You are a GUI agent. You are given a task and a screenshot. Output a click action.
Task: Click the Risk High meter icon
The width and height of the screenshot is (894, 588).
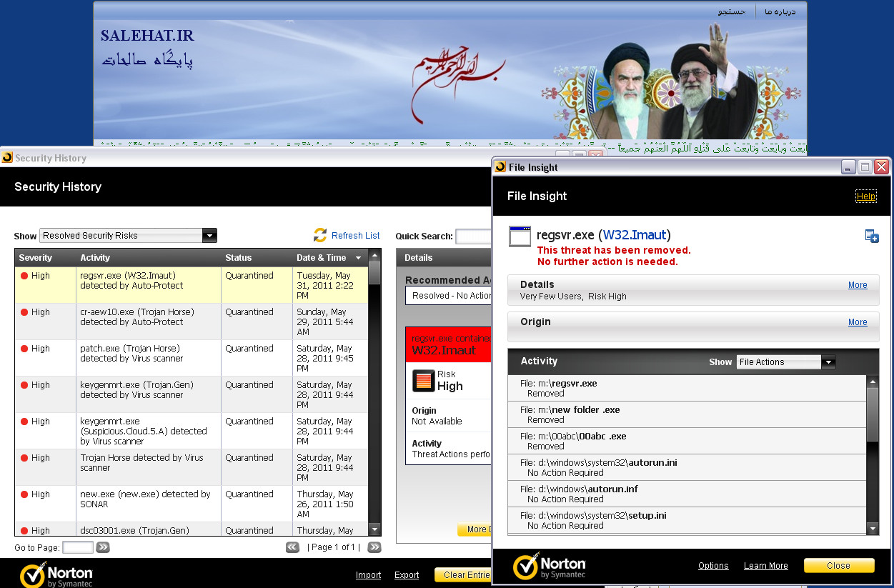(424, 381)
